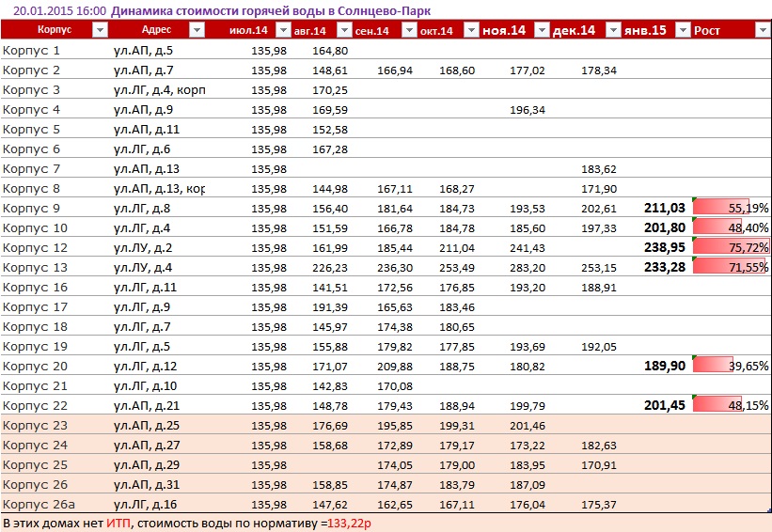Select the 39,65% growth data bar cell
Image resolution: width=772 pixels, height=532 pixels.
click(731, 366)
